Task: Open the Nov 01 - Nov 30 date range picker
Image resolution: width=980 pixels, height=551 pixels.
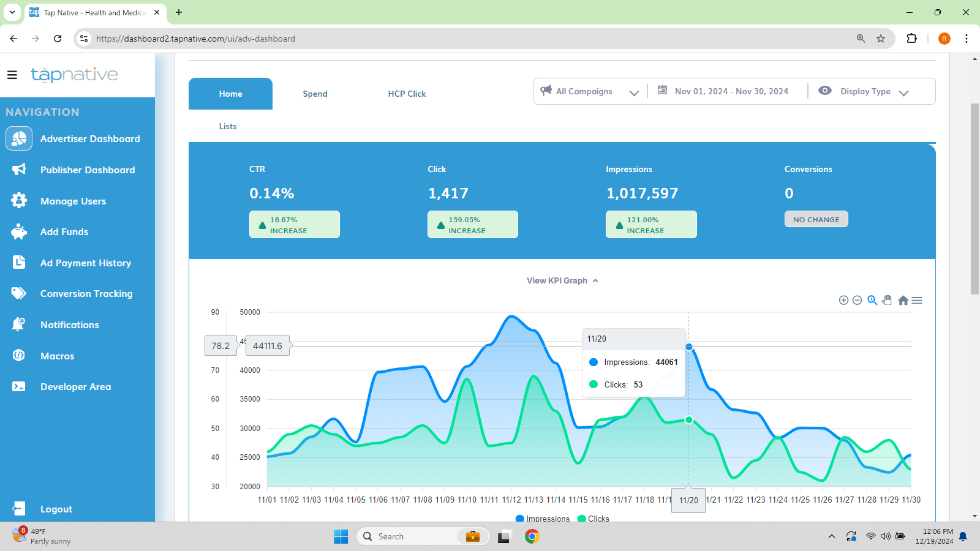Action: point(731,91)
